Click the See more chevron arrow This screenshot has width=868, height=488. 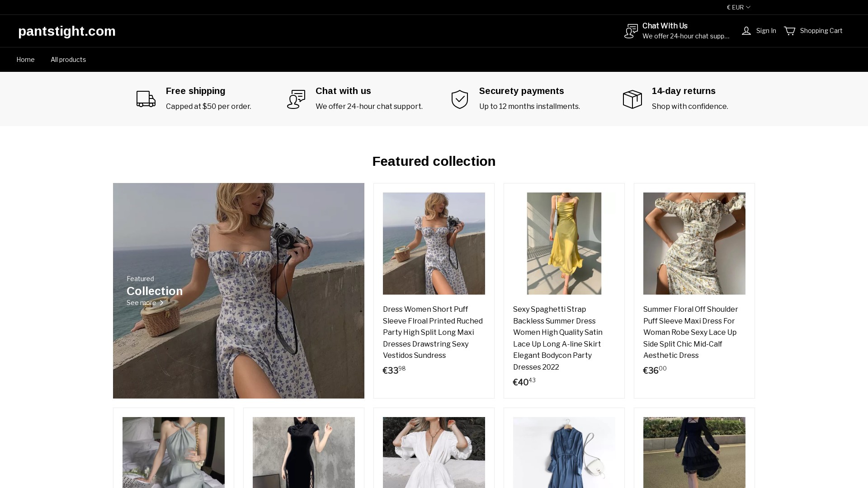click(161, 303)
